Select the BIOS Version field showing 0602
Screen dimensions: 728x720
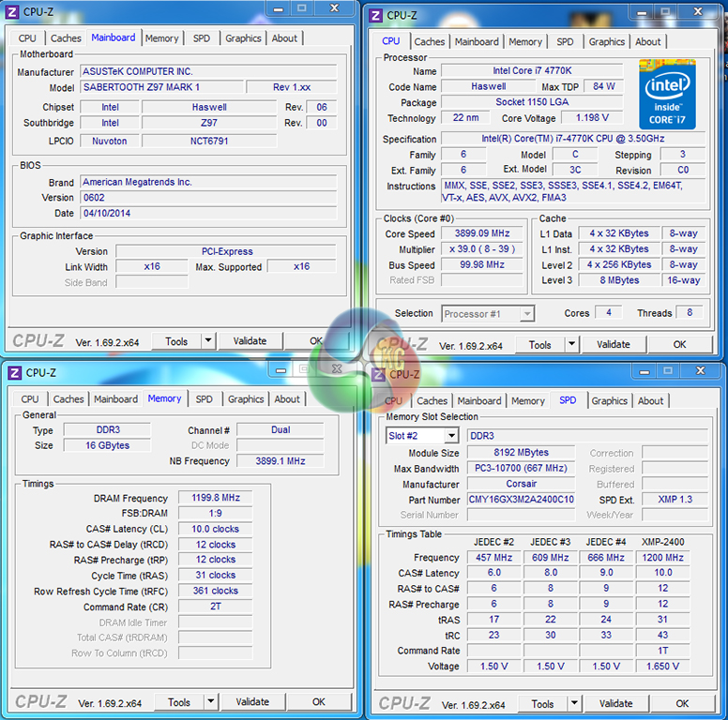tap(206, 198)
